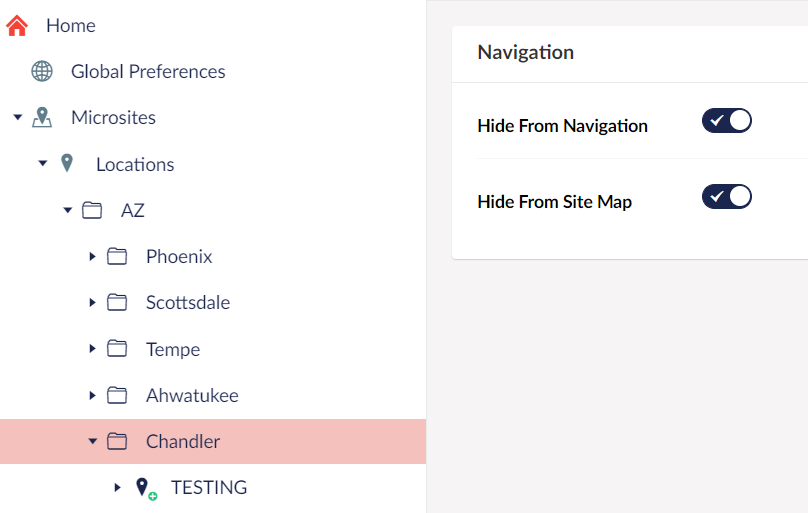This screenshot has width=808, height=513.
Task: Click the Global Preferences globe icon
Action: pyautogui.click(x=42, y=71)
